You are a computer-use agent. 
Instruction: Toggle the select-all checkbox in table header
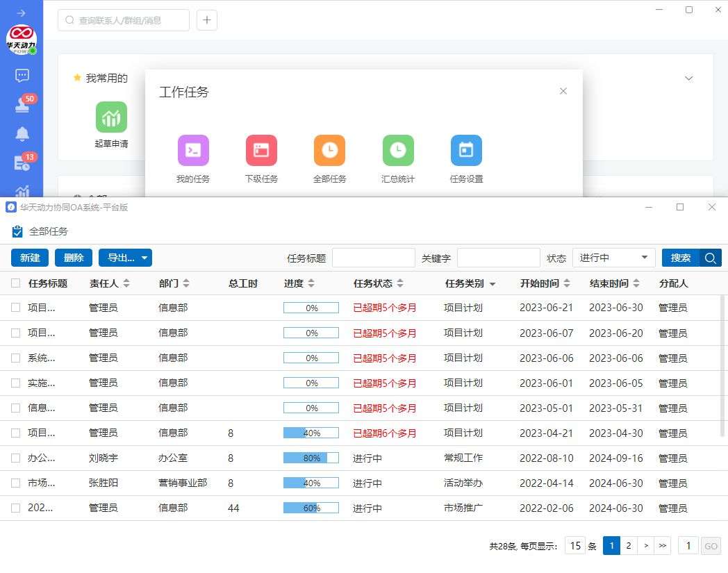coord(15,283)
